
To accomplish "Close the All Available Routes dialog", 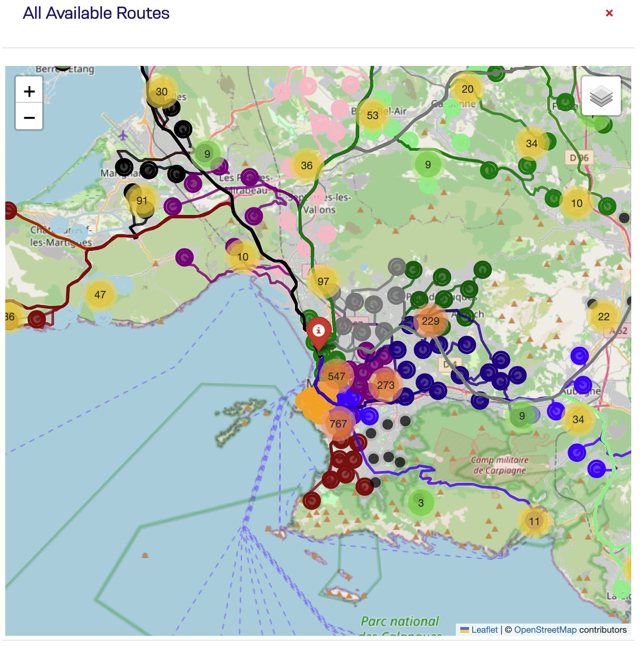I will 609,13.
